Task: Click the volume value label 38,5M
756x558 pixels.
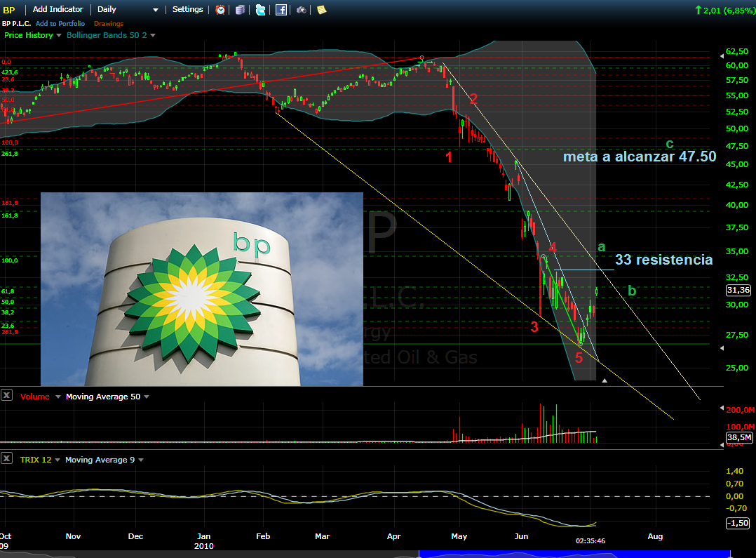Action: point(739,437)
